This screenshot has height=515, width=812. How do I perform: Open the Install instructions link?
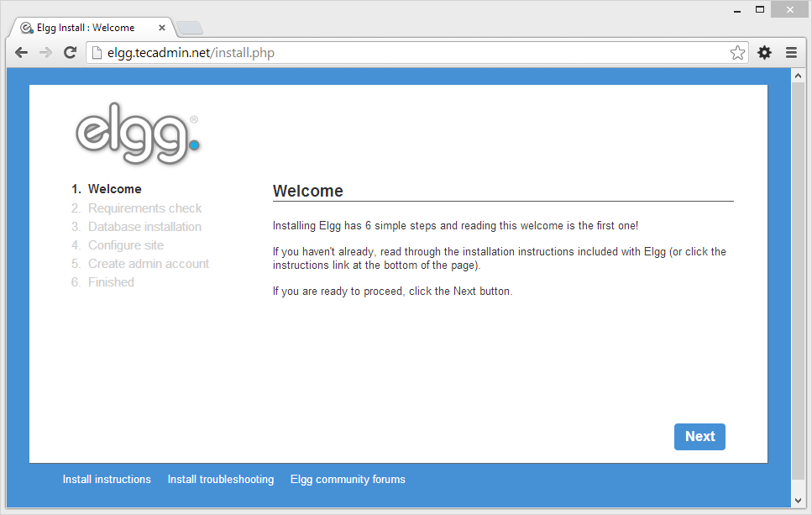tap(107, 479)
